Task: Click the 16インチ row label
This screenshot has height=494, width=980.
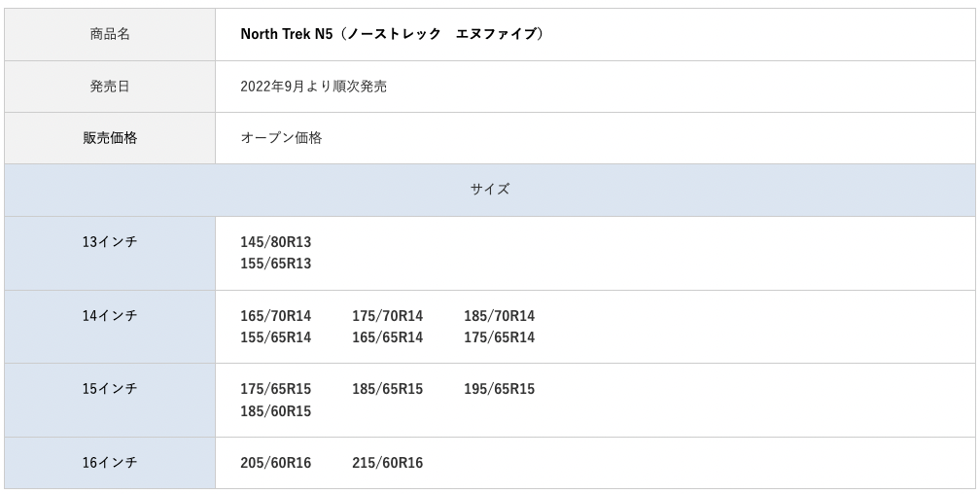Action: (x=110, y=463)
